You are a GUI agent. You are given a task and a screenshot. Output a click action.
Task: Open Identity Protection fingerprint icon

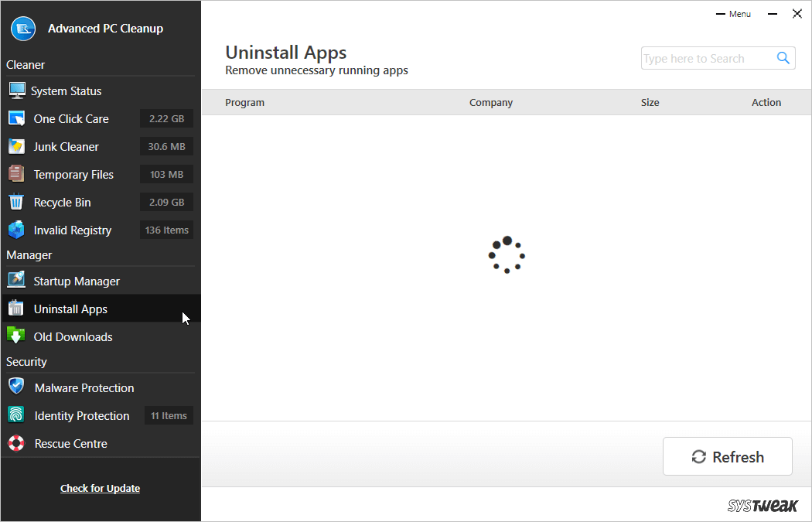tap(16, 415)
